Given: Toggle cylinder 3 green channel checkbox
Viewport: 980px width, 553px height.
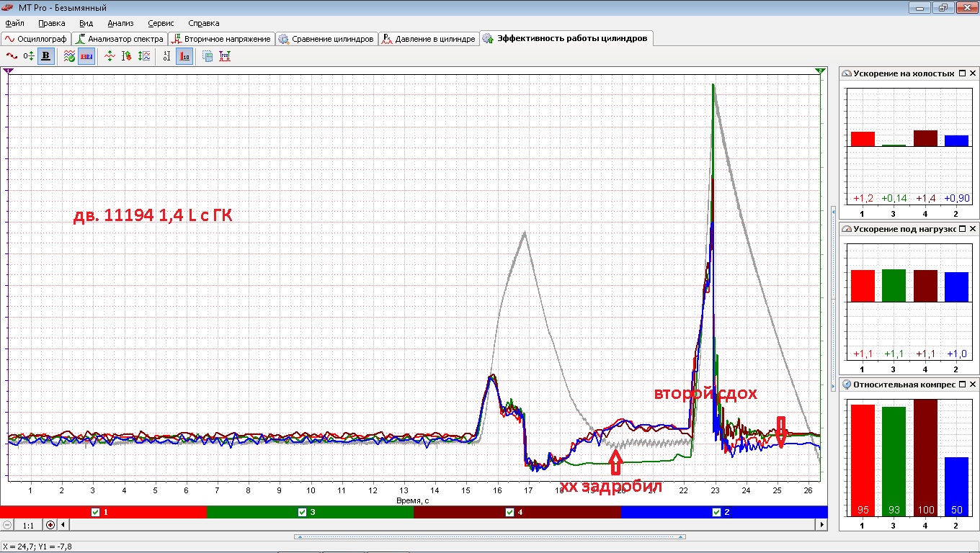Looking at the screenshot, I should click(x=302, y=512).
